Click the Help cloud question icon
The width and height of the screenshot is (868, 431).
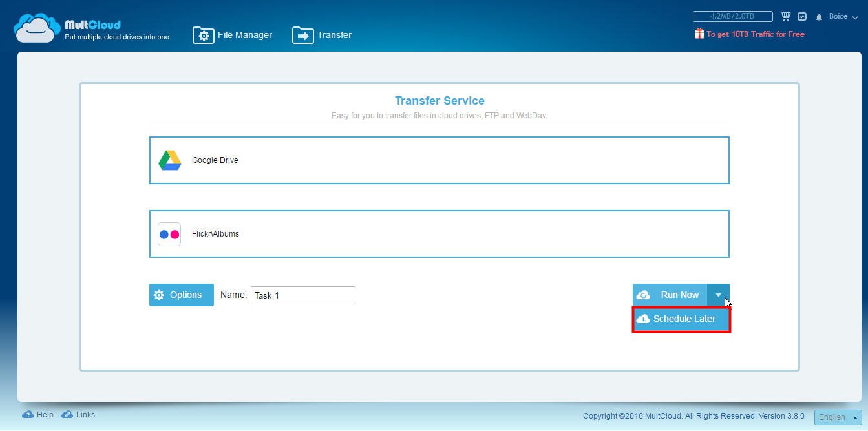coord(28,415)
